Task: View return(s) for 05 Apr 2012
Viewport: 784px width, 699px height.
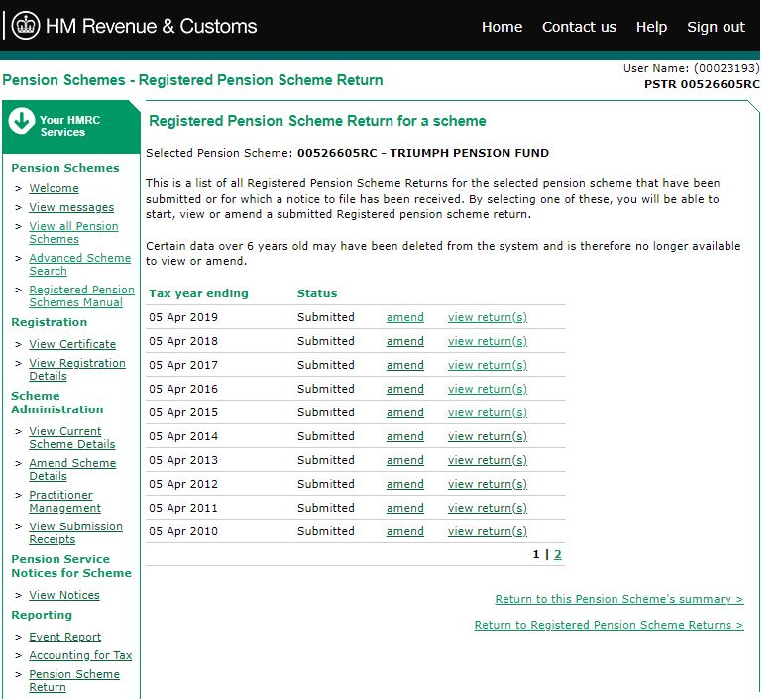Action: click(488, 484)
